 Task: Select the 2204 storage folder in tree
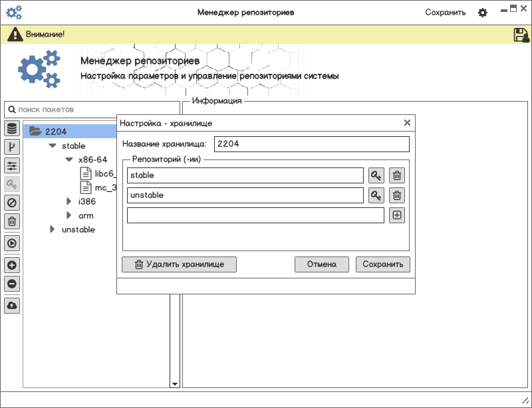click(56, 132)
